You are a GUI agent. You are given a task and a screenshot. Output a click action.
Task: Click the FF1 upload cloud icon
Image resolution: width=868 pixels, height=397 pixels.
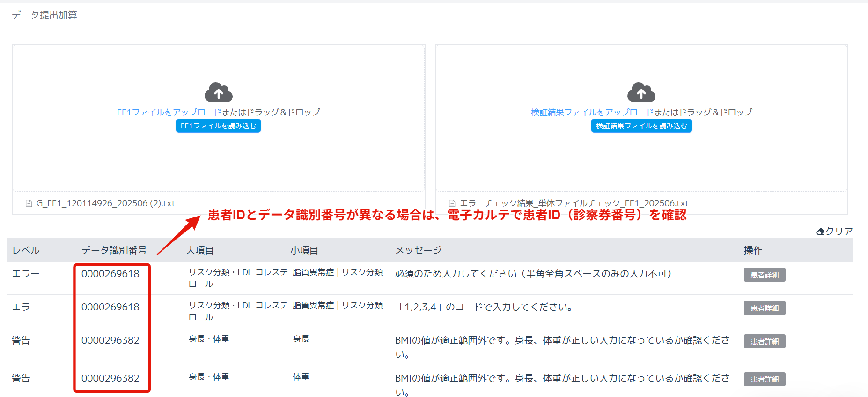tap(219, 92)
